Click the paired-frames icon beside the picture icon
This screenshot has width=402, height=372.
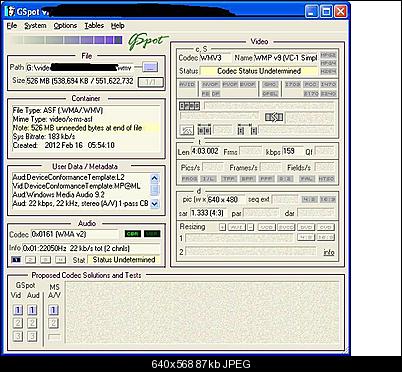pos(204,130)
